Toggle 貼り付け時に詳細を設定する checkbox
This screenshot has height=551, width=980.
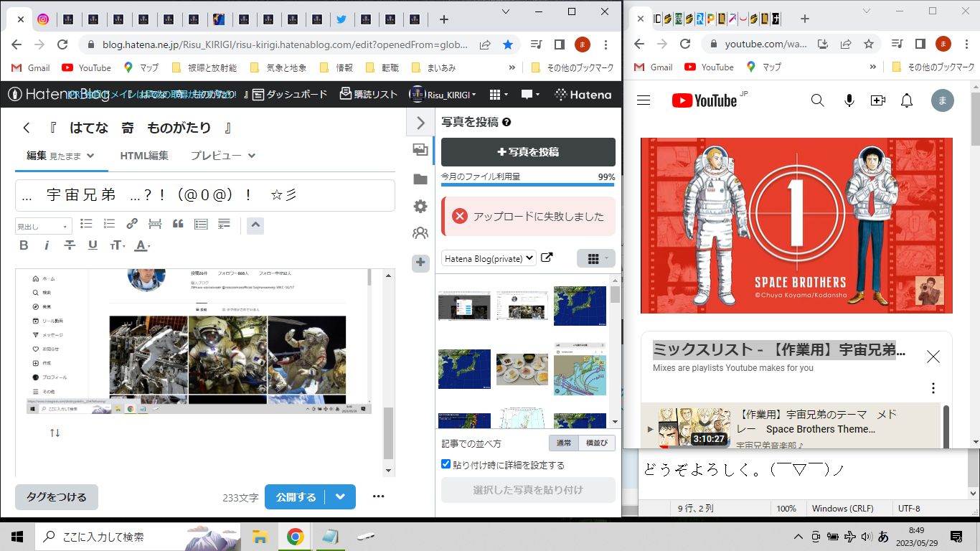(x=446, y=464)
